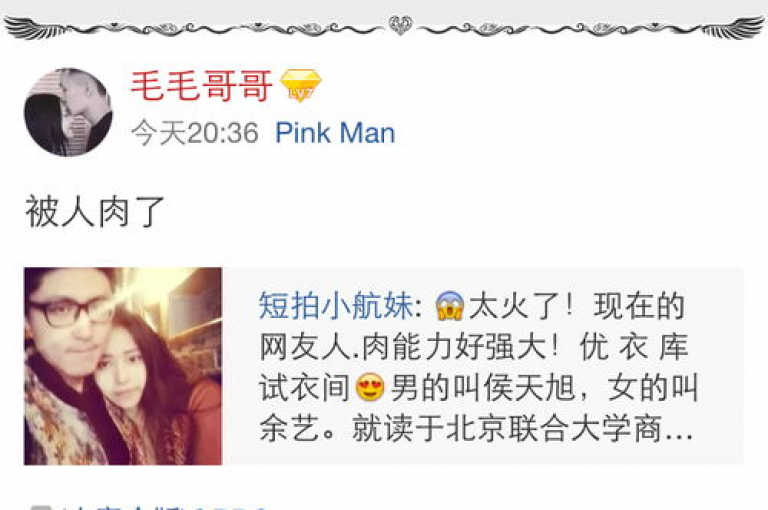This screenshot has width=768, height=510.
Task: Click the 今天20:36 post timestamp
Action: click(195, 133)
